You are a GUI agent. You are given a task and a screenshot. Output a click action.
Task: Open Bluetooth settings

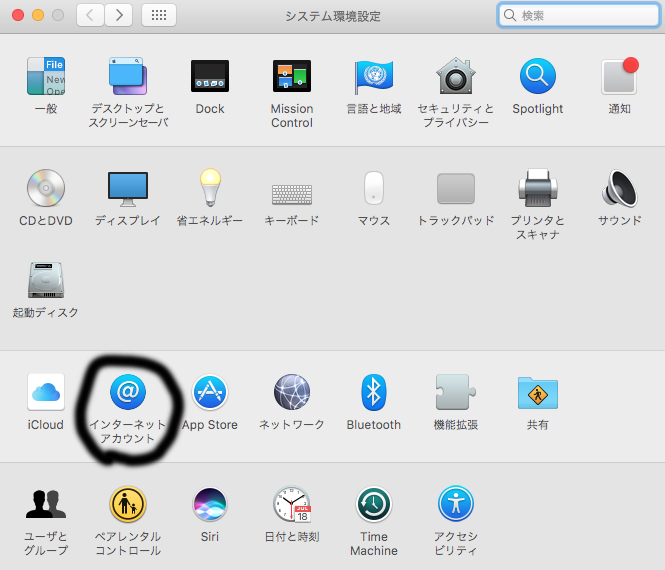pyautogui.click(x=374, y=393)
